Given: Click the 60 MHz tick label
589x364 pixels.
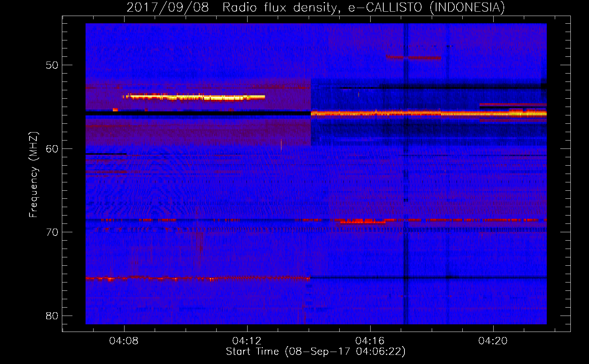Looking at the screenshot, I should tap(52, 149).
